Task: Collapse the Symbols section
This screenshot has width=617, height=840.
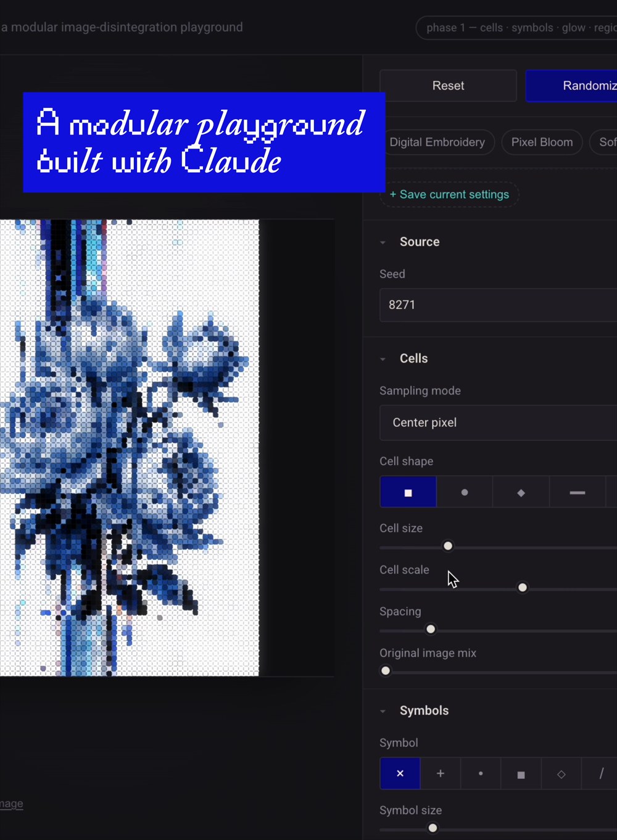Action: pos(383,711)
